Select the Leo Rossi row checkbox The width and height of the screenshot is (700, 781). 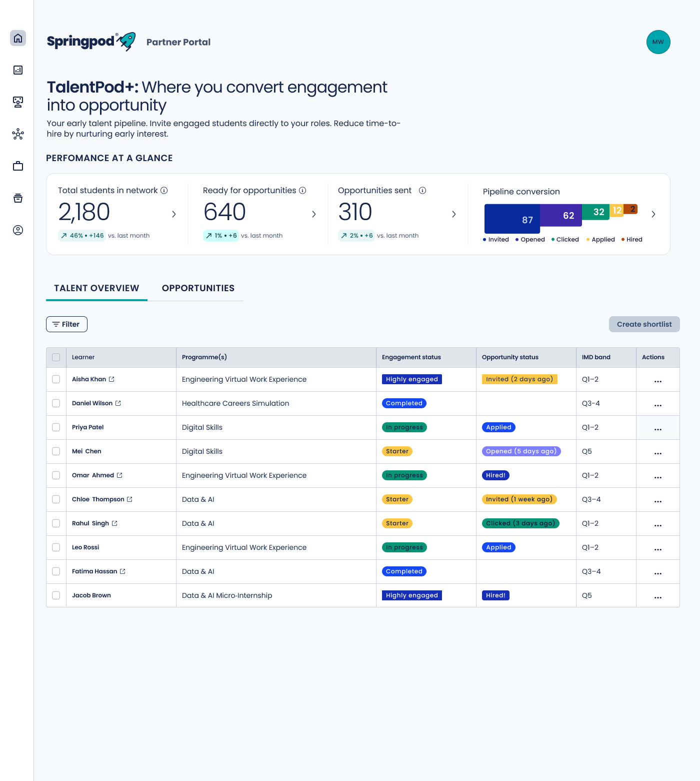[x=56, y=547]
